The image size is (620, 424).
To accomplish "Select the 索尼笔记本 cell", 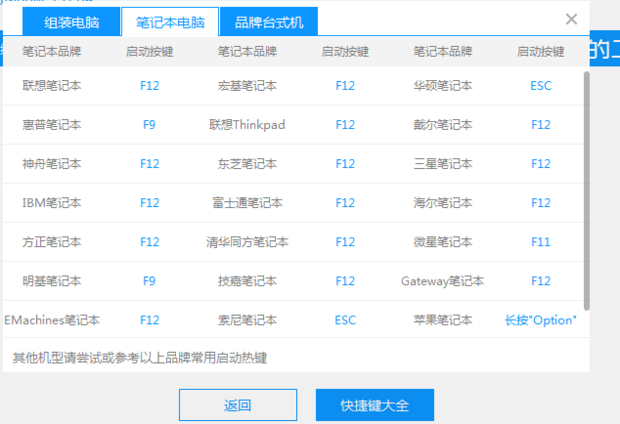I will pyautogui.click(x=247, y=320).
